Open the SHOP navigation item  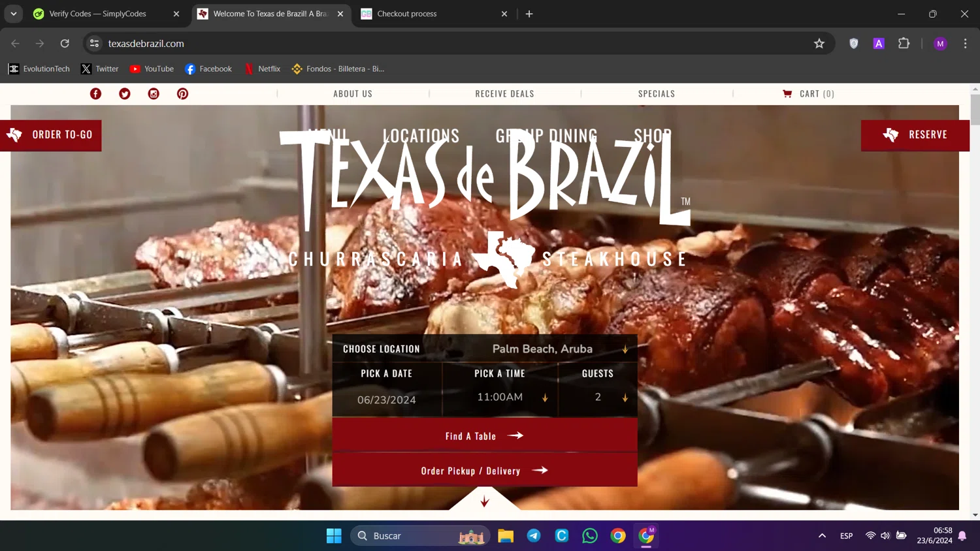pyautogui.click(x=653, y=135)
